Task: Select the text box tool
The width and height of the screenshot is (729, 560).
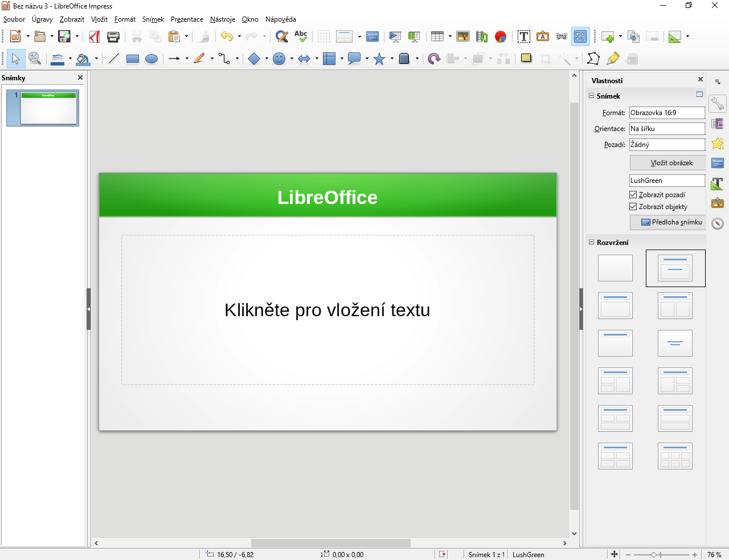Action: click(523, 36)
